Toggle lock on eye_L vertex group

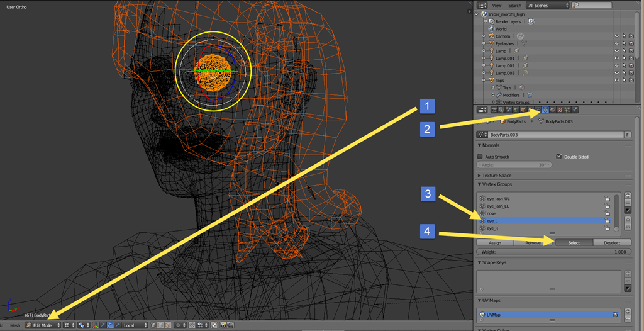[607, 221]
